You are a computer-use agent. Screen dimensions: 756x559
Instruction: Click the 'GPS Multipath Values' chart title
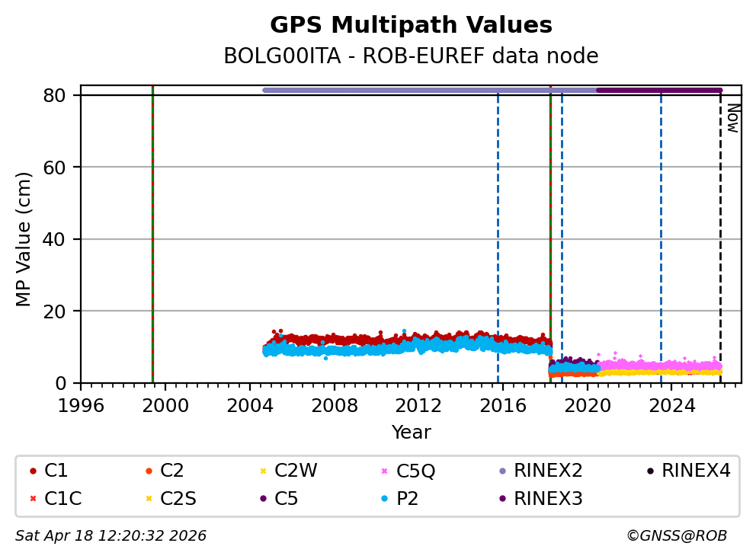(x=411, y=25)
